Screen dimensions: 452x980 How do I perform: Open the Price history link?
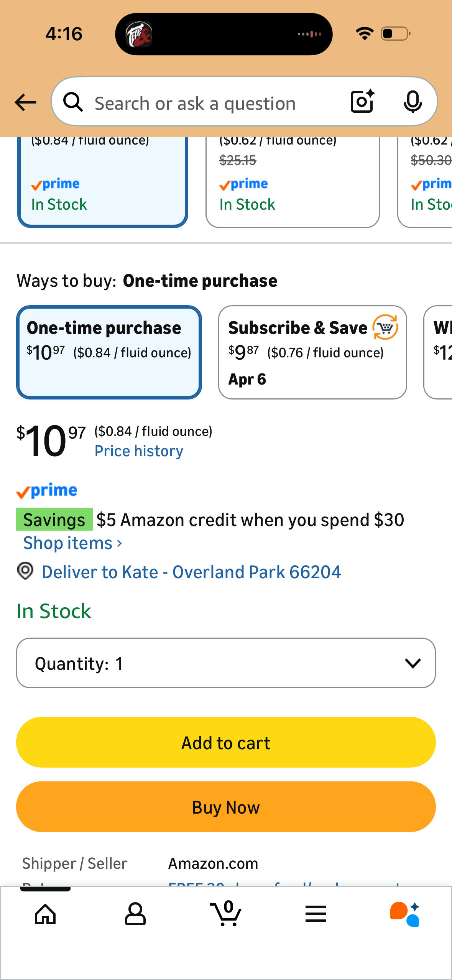(139, 451)
